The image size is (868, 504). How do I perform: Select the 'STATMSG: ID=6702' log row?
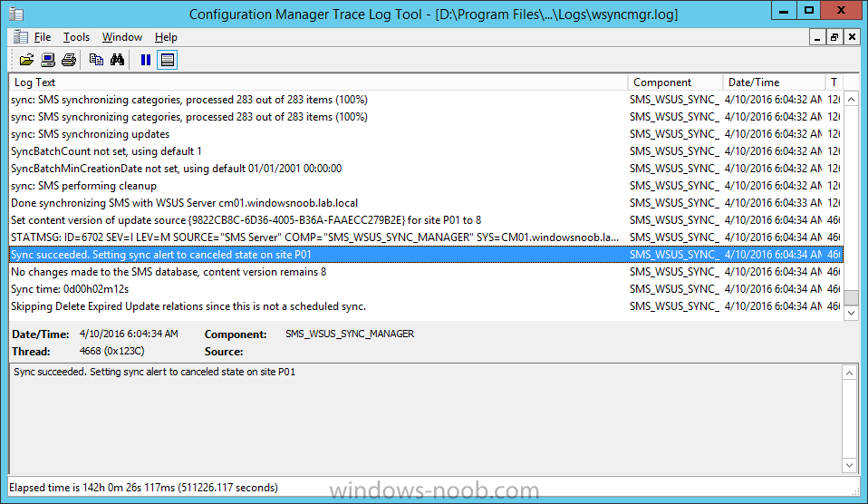tap(426, 237)
